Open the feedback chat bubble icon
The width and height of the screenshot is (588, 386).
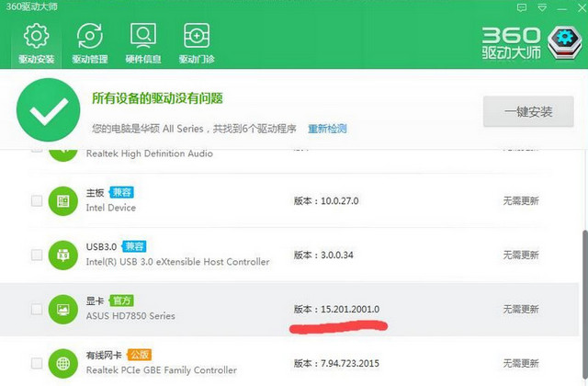[522, 7]
